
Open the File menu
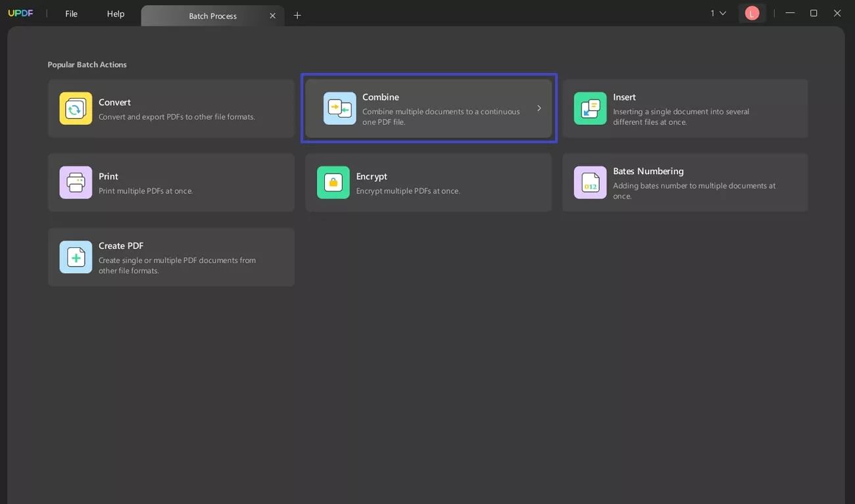coord(71,14)
